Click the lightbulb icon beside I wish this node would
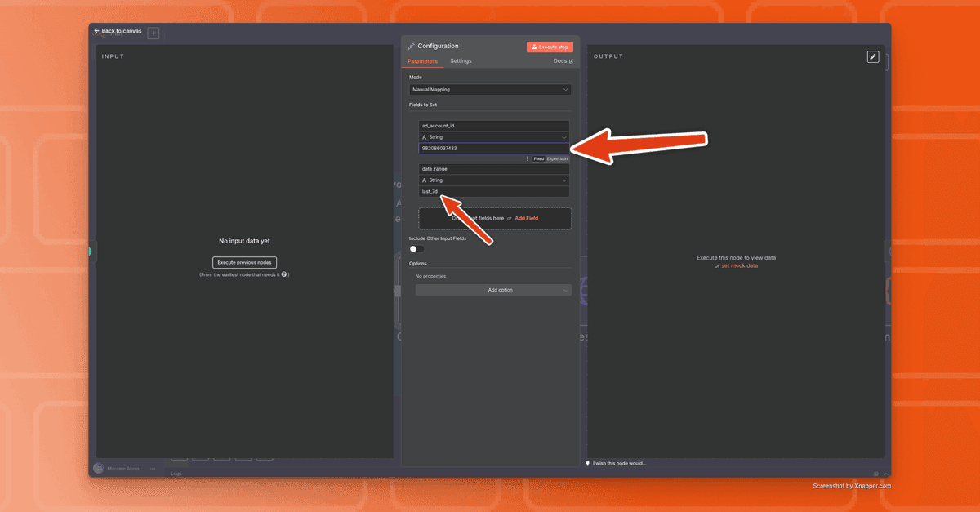This screenshot has width=980, height=512. pyautogui.click(x=588, y=463)
